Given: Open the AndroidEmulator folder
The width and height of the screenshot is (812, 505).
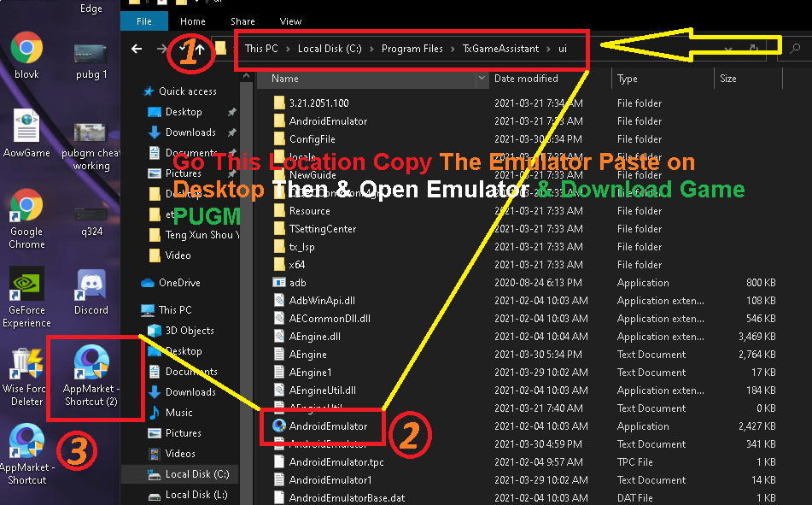Looking at the screenshot, I should [328, 121].
